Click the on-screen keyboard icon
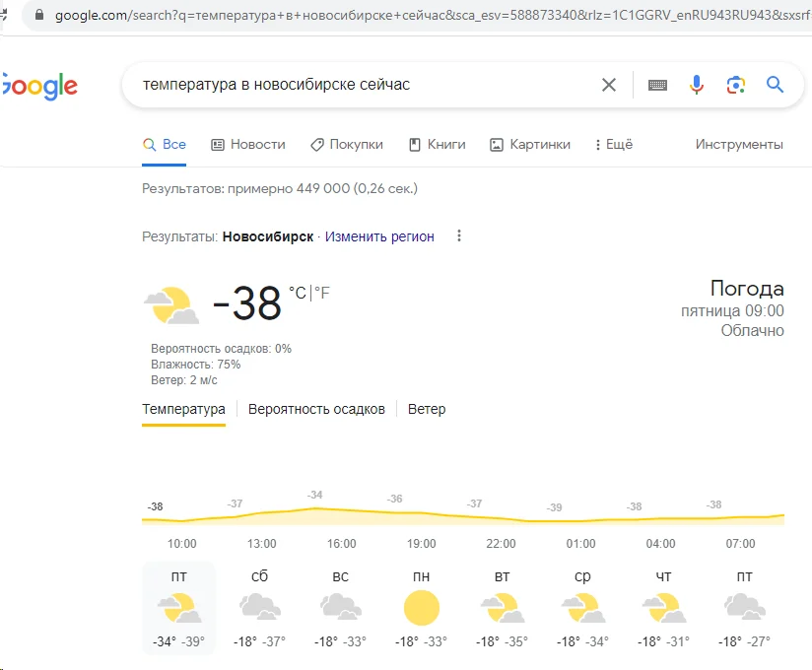This screenshot has height=670, width=812. [655, 85]
